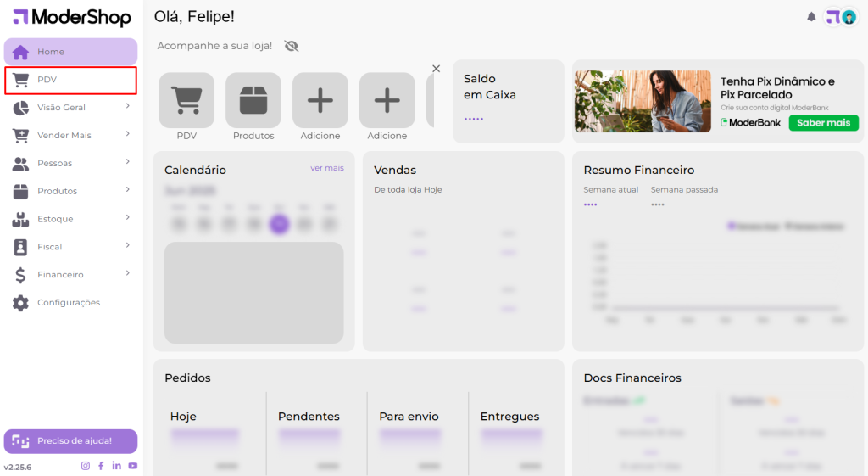Open the 'ver mais' calendar link
This screenshot has height=476, width=868.
[x=326, y=168]
